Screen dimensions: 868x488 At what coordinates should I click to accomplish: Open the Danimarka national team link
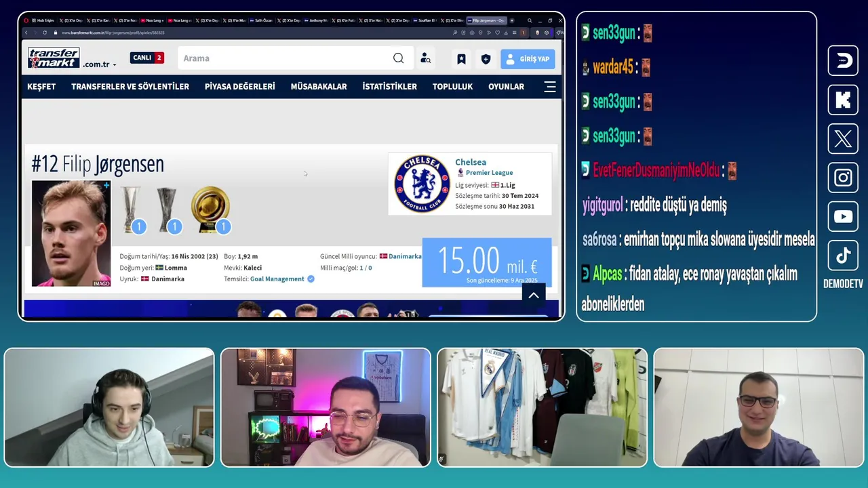[405, 256]
